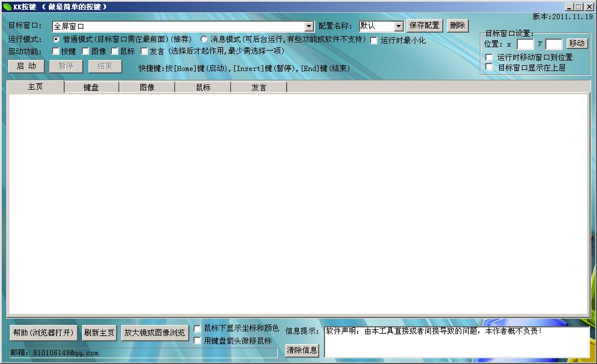Click the 信息提示 message text box
597x364 pixels.
(457, 341)
